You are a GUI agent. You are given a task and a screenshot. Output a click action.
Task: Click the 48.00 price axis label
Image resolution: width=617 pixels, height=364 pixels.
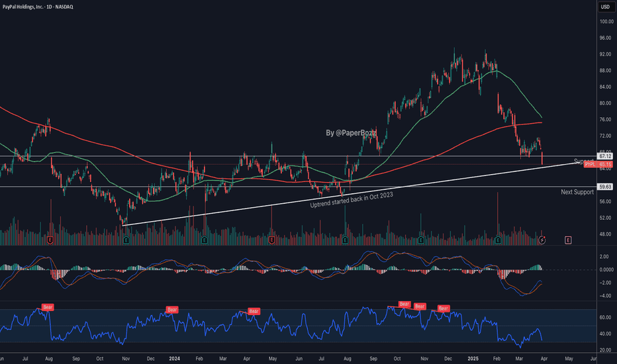click(x=605, y=234)
